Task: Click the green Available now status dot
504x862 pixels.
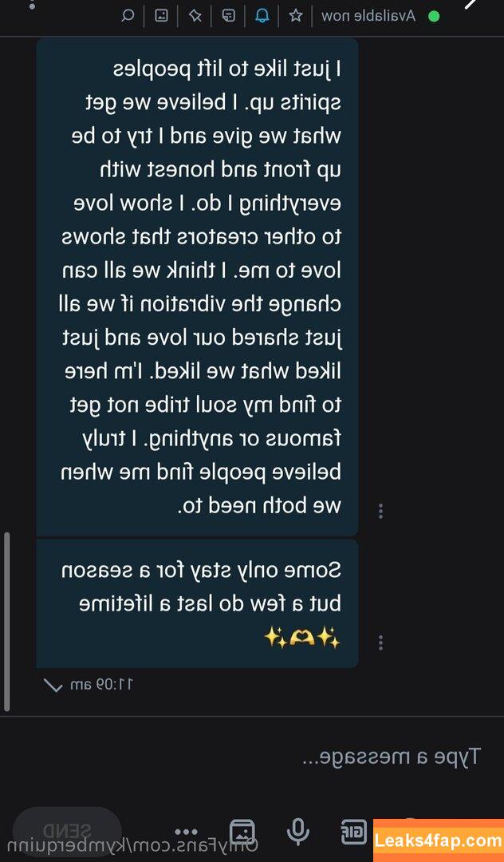Action: point(434,17)
